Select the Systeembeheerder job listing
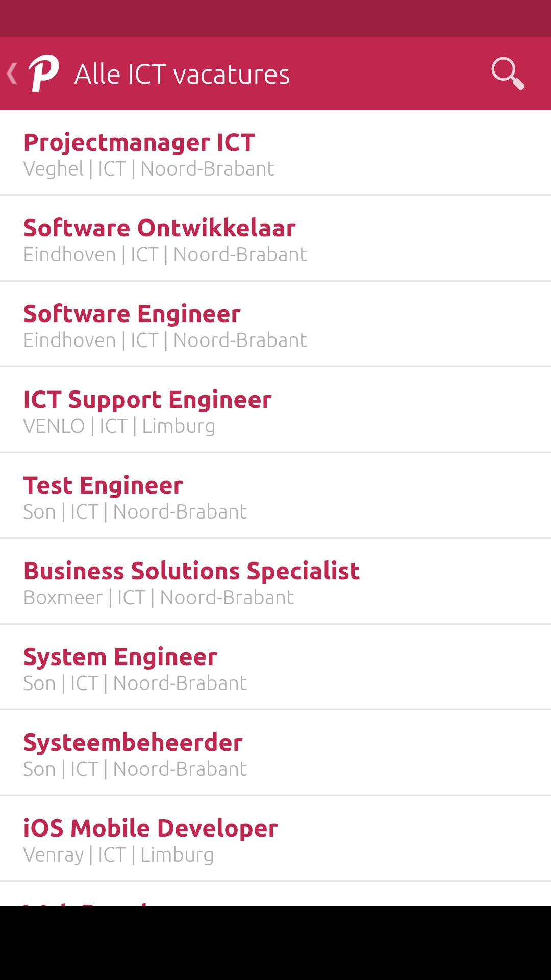 [x=134, y=743]
